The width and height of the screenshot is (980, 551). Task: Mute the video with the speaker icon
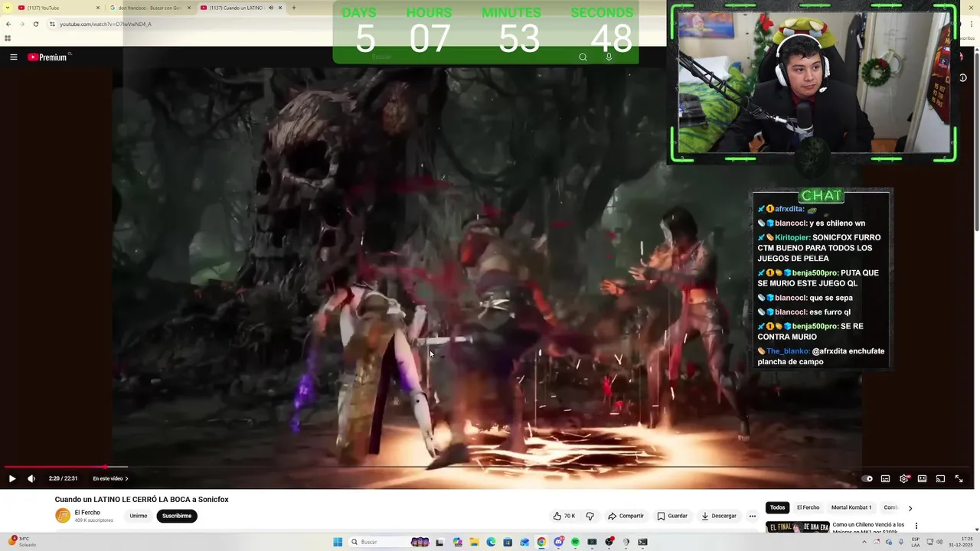coord(31,478)
